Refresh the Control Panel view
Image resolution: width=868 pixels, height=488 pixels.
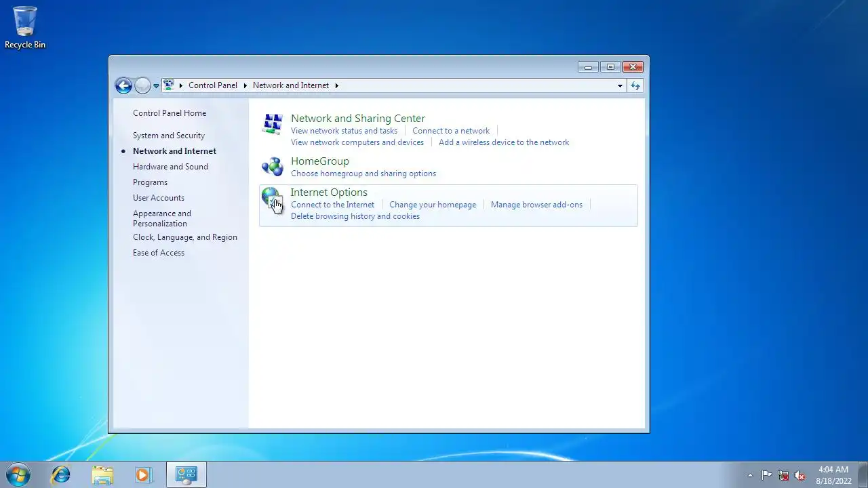635,85
